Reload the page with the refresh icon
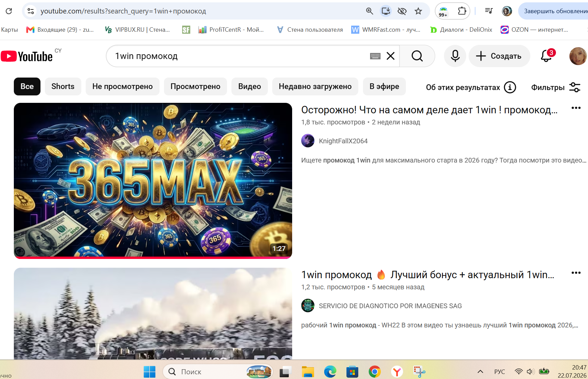Screen dimensions: 588x379 [9, 11]
